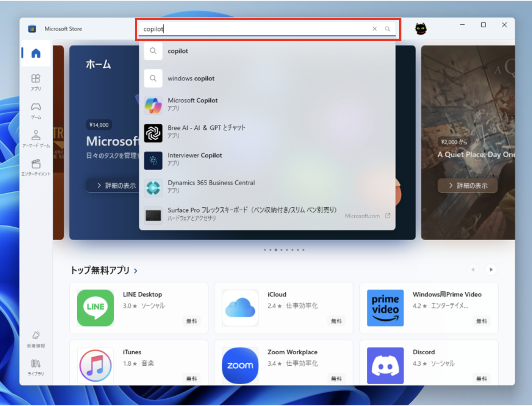Choose Surface Pro フレックスキーボード suggestion
The width and height of the screenshot is (532, 406).
point(267,215)
